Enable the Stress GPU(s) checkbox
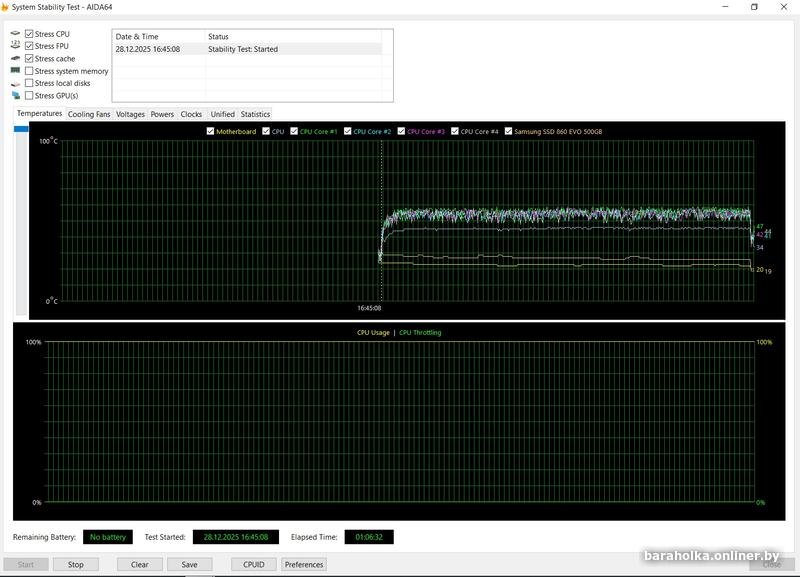Image resolution: width=800 pixels, height=577 pixels. pos(29,96)
